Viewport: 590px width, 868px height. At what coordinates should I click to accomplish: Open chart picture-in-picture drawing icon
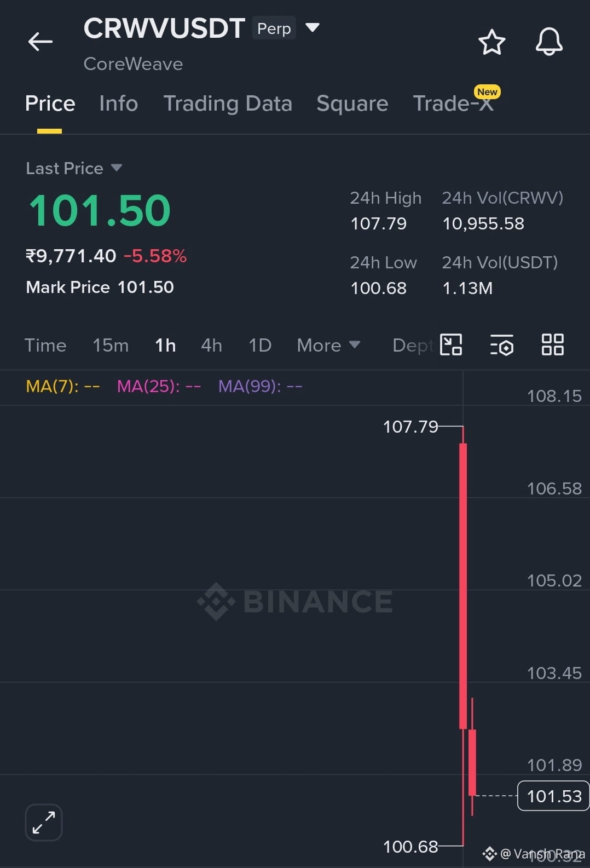pyautogui.click(x=451, y=345)
